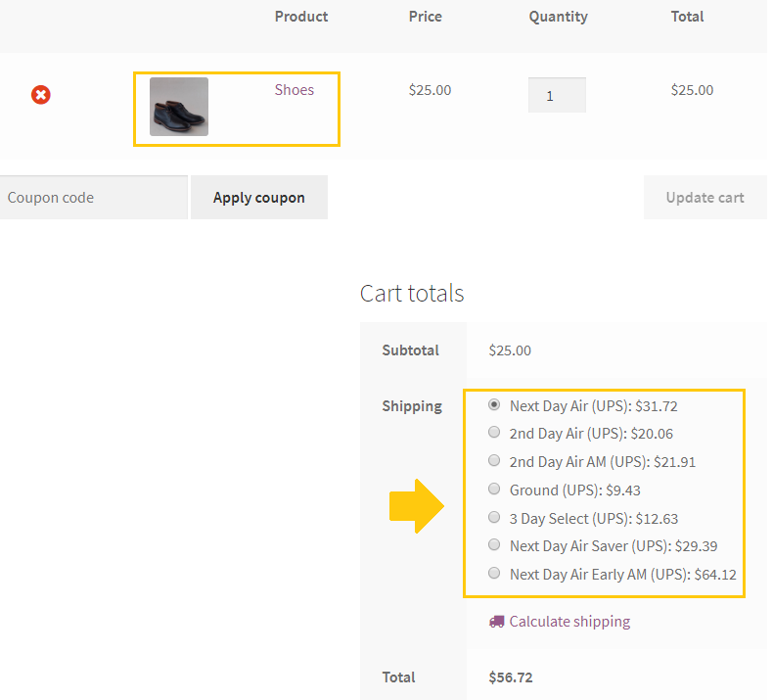Click the Update cart button
773x700 pixels.
(x=705, y=198)
